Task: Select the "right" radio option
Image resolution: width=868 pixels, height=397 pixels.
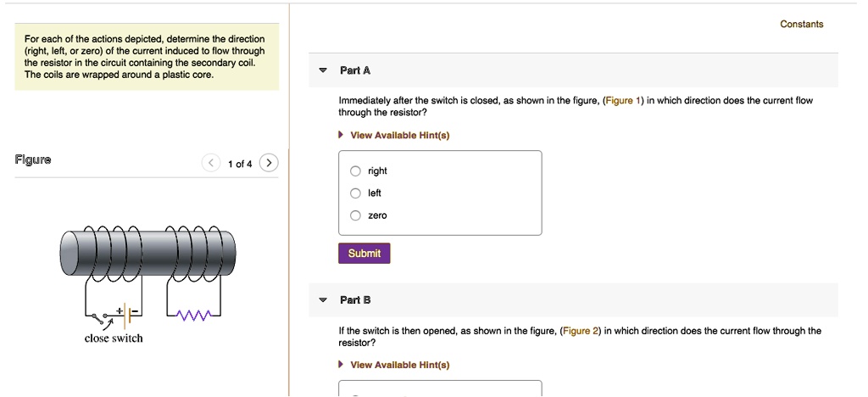Action: pos(356,171)
